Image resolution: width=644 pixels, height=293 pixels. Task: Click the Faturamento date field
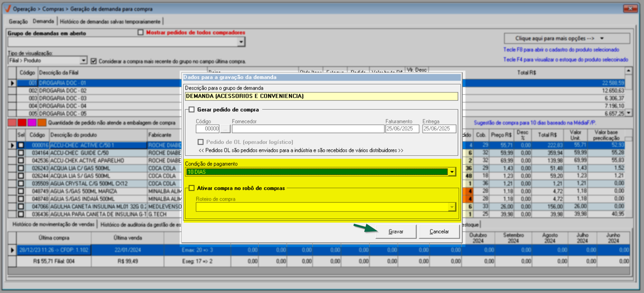[x=402, y=128]
